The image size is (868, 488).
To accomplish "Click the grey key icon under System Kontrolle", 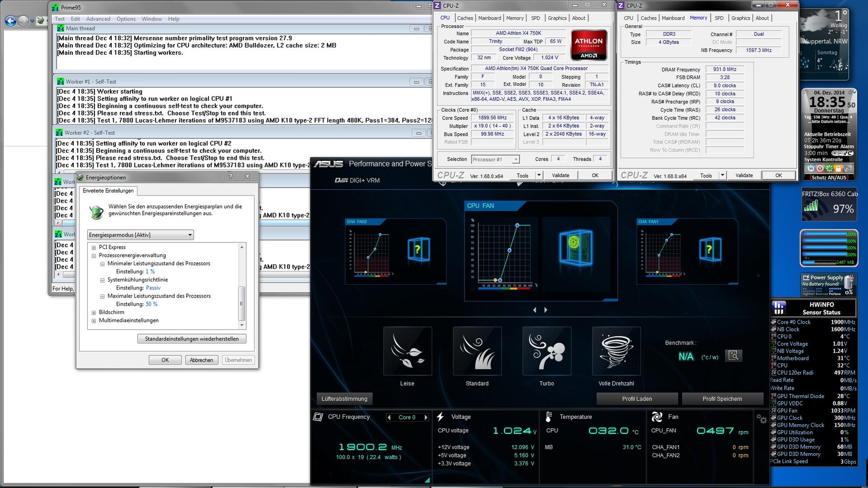I will tap(847, 168).
